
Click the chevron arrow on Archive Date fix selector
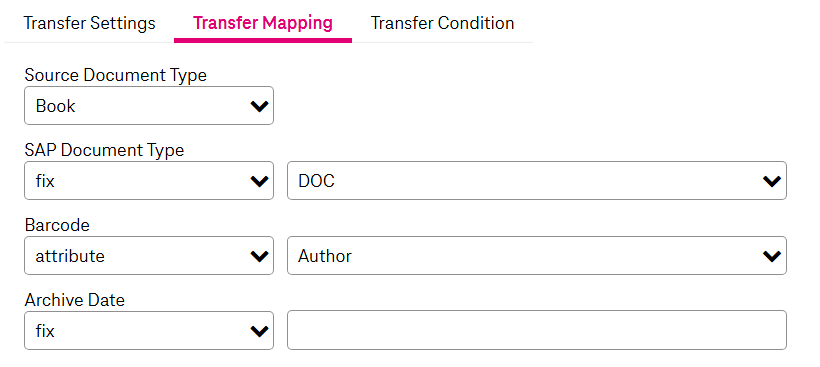tap(259, 331)
